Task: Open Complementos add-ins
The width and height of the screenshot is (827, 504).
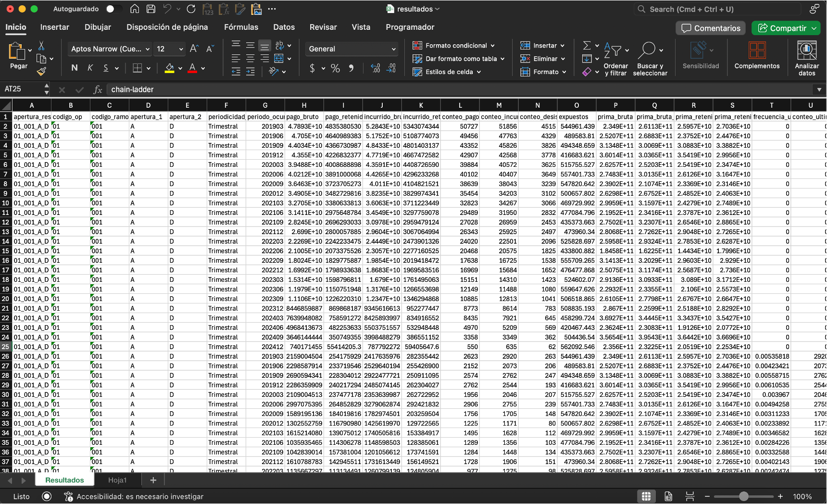Action: click(757, 55)
